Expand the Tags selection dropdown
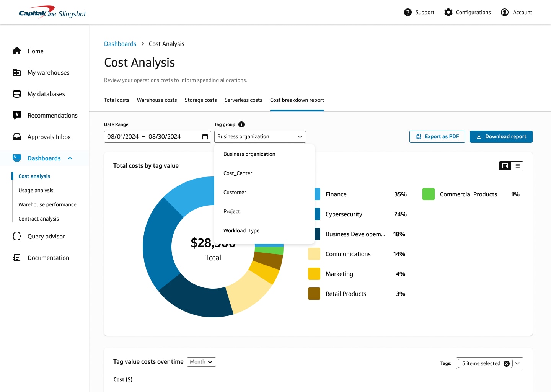Image resolution: width=551 pixels, height=392 pixels. 517,363
